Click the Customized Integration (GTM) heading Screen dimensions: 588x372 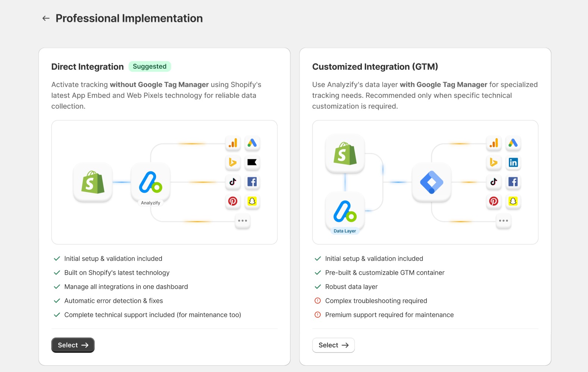pos(375,66)
